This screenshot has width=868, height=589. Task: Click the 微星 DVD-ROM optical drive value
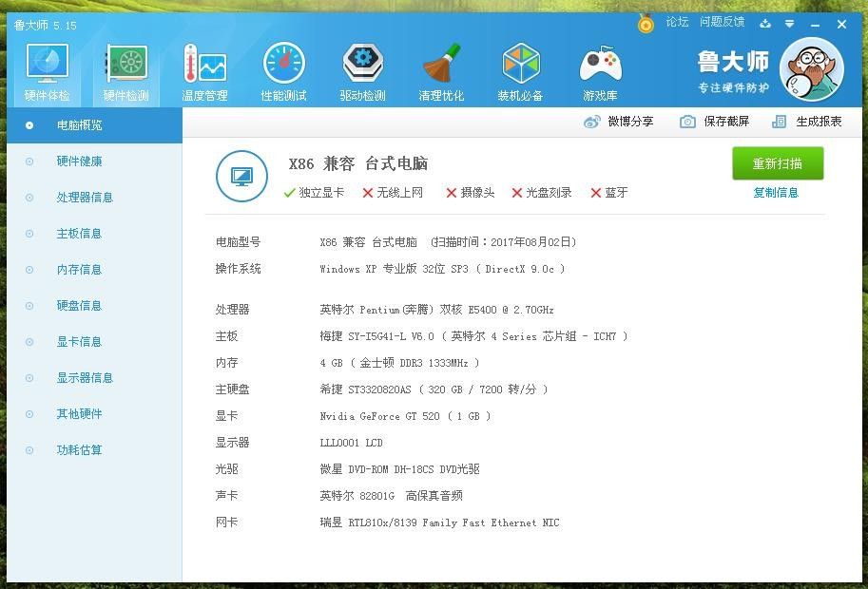[x=399, y=469]
